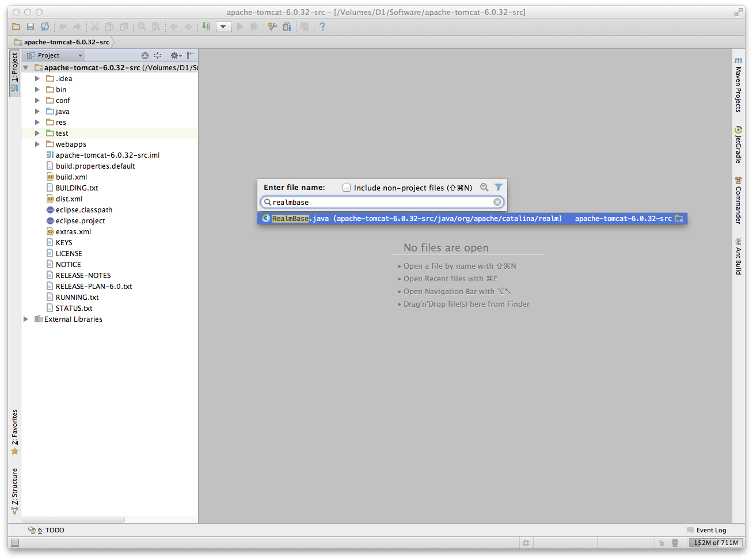
Task: Click scroll-from-source target icon in Project panel
Action: click(145, 55)
